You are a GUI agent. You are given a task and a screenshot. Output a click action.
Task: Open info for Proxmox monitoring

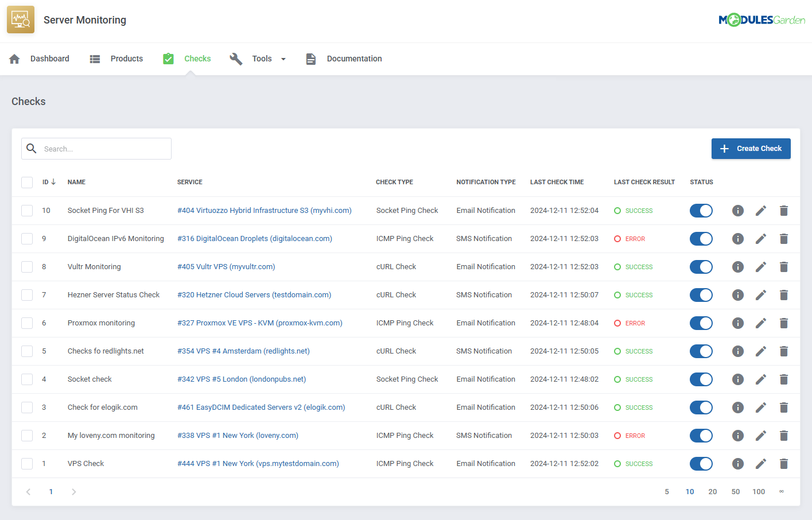point(738,323)
